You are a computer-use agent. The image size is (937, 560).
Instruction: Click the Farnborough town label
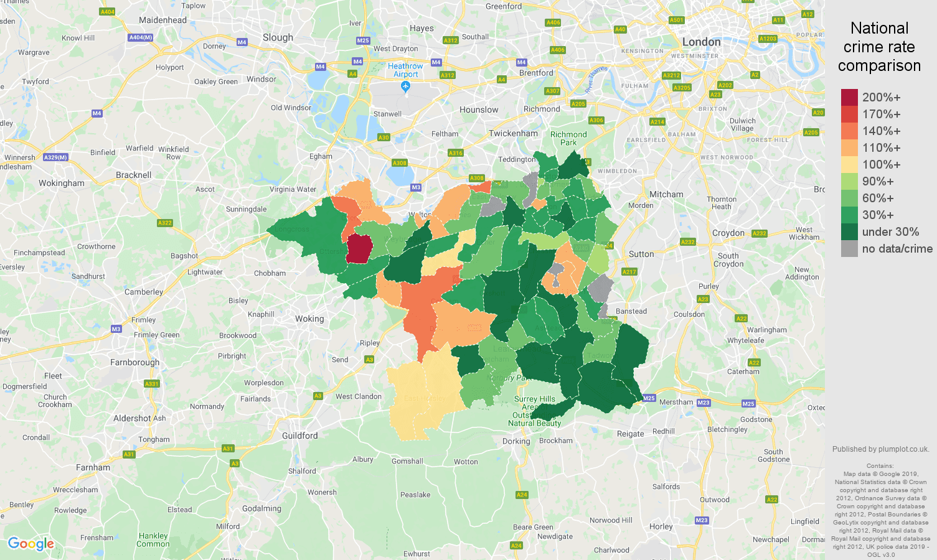[x=134, y=362]
